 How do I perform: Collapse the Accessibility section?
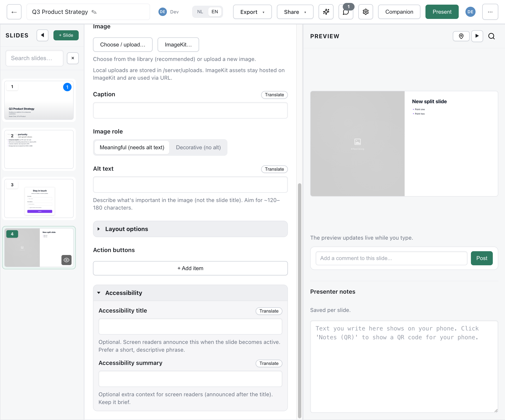point(190,293)
